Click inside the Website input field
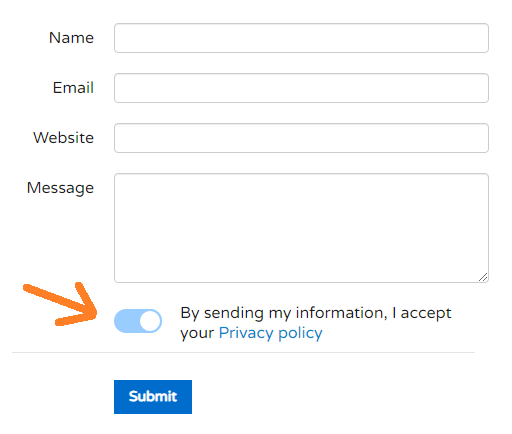 pos(301,138)
